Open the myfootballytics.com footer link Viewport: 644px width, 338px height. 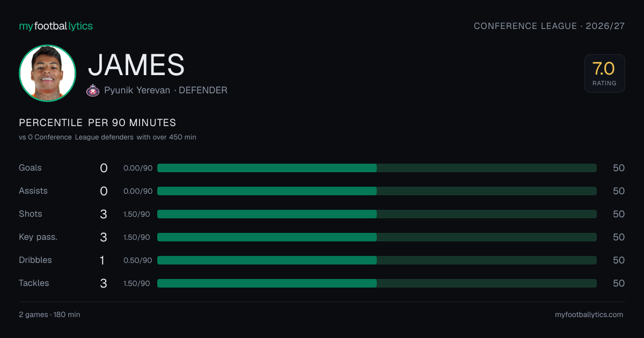589,315
